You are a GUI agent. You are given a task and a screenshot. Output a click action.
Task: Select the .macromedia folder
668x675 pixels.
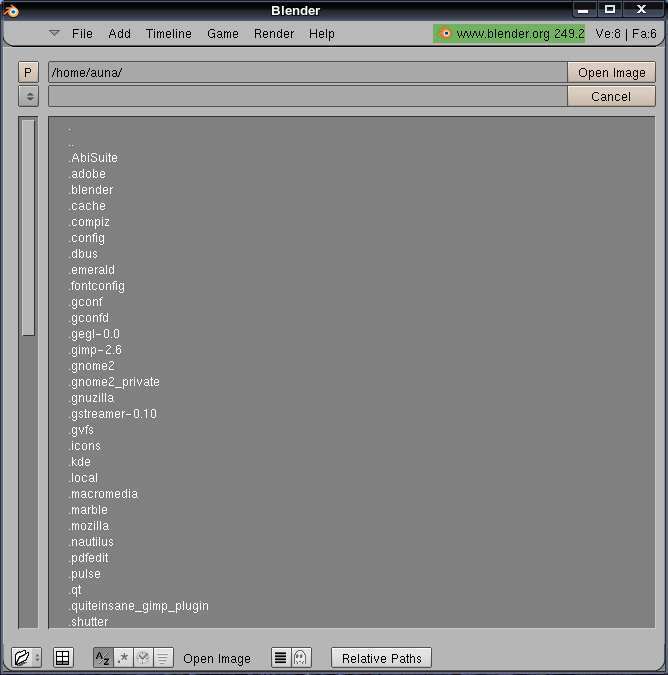pyautogui.click(x=103, y=493)
